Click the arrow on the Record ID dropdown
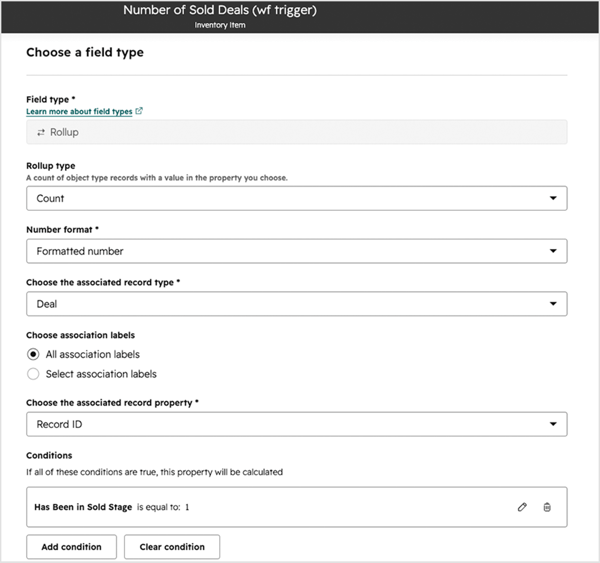This screenshot has height=563, width=600. [553, 424]
